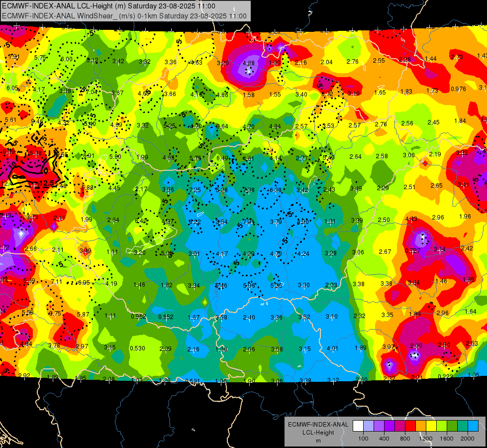
Task: Click the wind shear value 2.58
Action: [x=382, y=156]
